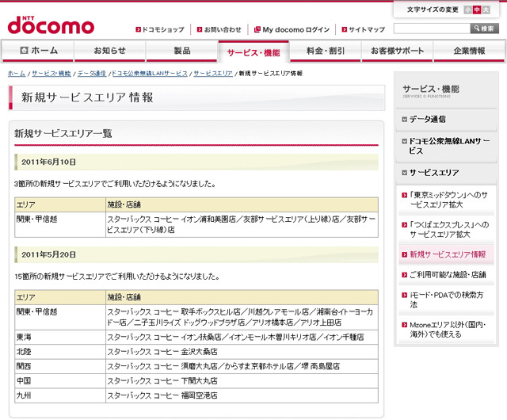Open 「つくばエクスプレス」へのサービスエリア拡大 link
507x420 pixels.
[449, 229]
